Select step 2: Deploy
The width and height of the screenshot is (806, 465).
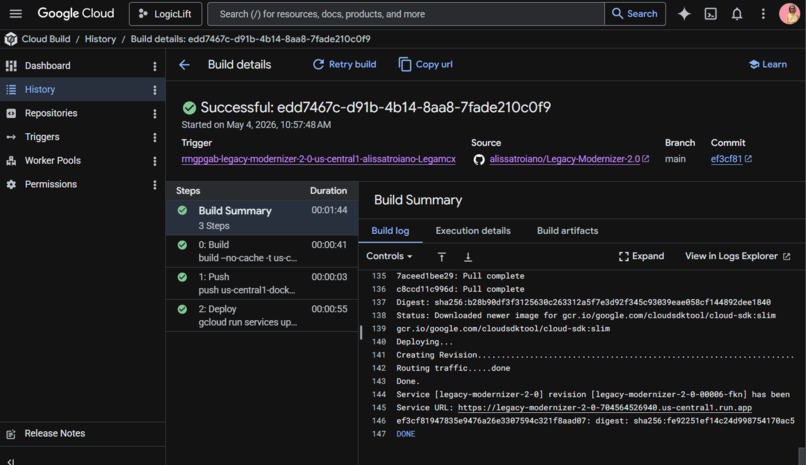262,315
